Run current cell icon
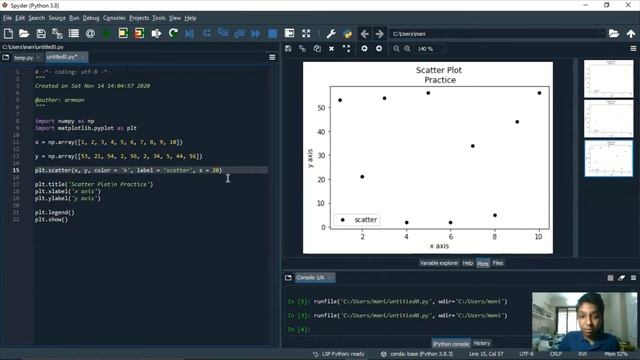 pyautogui.click(x=123, y=33)
